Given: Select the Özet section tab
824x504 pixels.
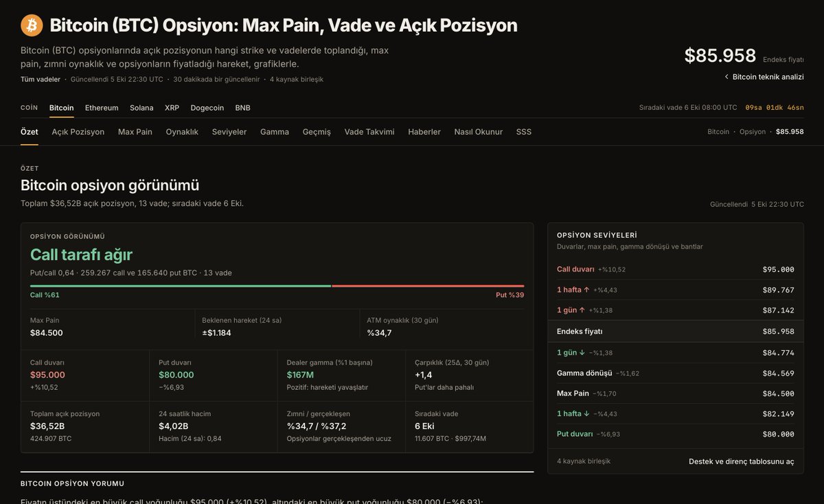Looking at the screenshot, I should pyautogui.click(x=30, y=132).
